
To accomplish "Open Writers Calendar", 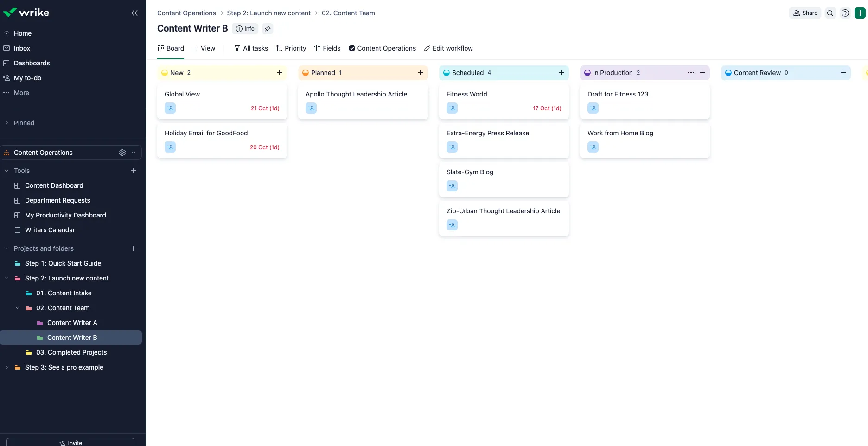I will pos(50,230).
